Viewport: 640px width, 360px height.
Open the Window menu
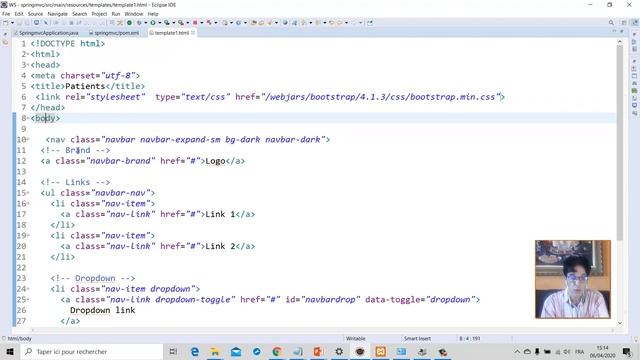pyautogui.click(x=133, y=14)
